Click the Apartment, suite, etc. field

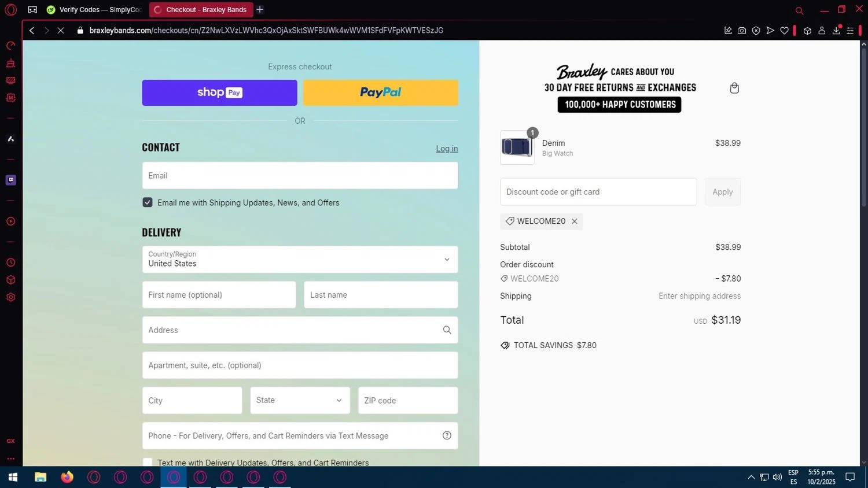[300, 365]
